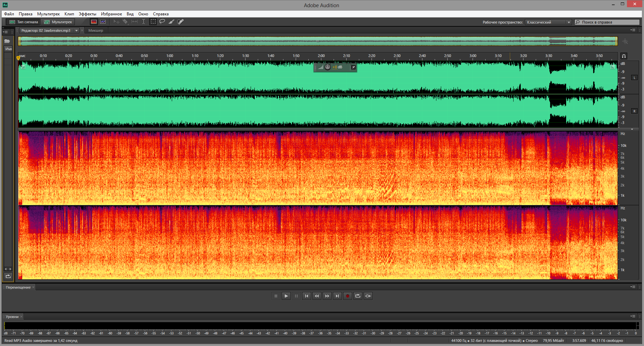Select the Time Selection I-beam tool
Image resolution: width=644 pixels, height=346 pixels.
pos(143,22)
